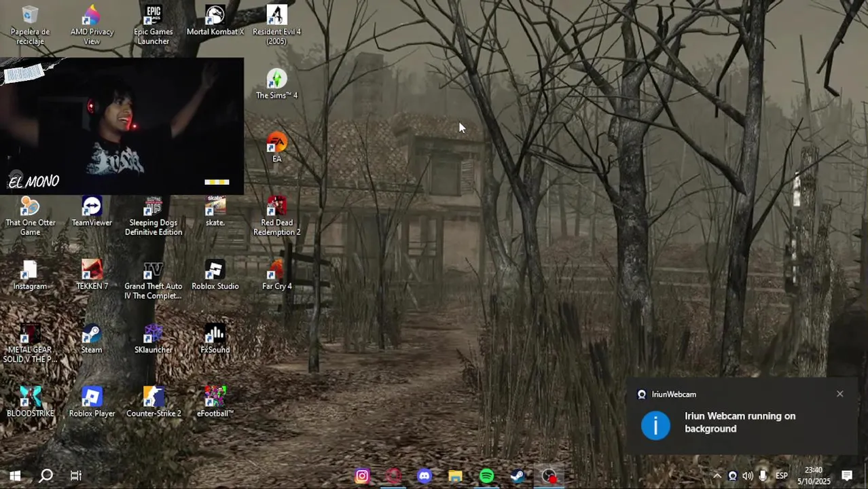
Task: Expand hidden system tray icons
Action: click(x=717, y=476)
